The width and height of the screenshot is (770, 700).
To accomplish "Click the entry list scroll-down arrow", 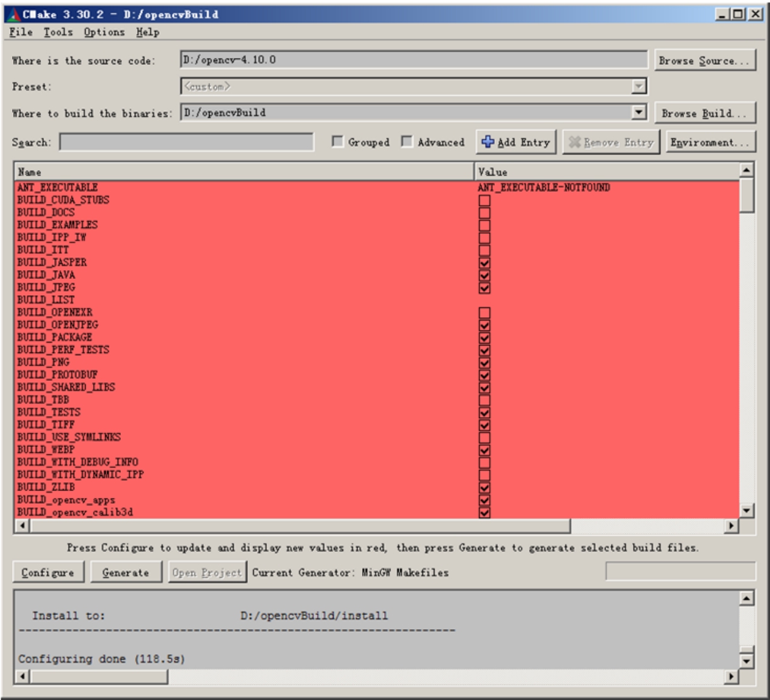I will click(x=746, y=511).
